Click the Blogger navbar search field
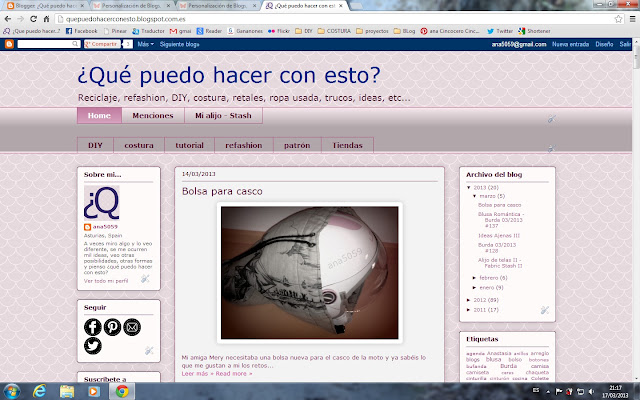 click(48, 44)
